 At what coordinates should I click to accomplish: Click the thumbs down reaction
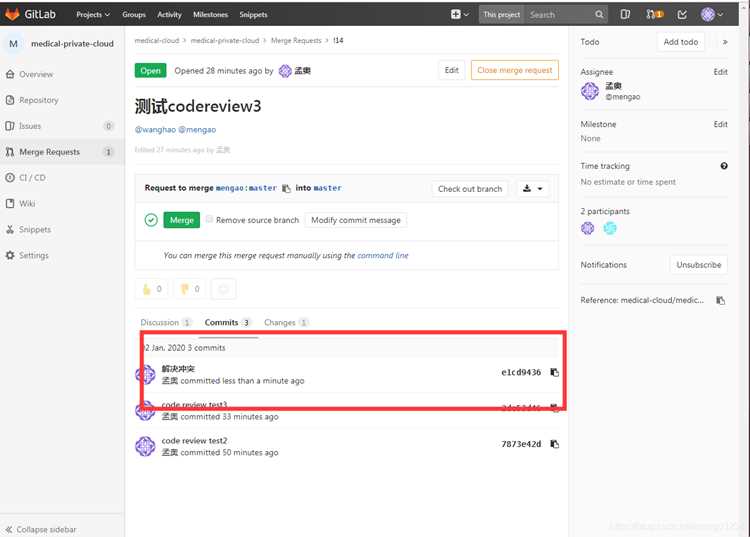tap(190, 289)
